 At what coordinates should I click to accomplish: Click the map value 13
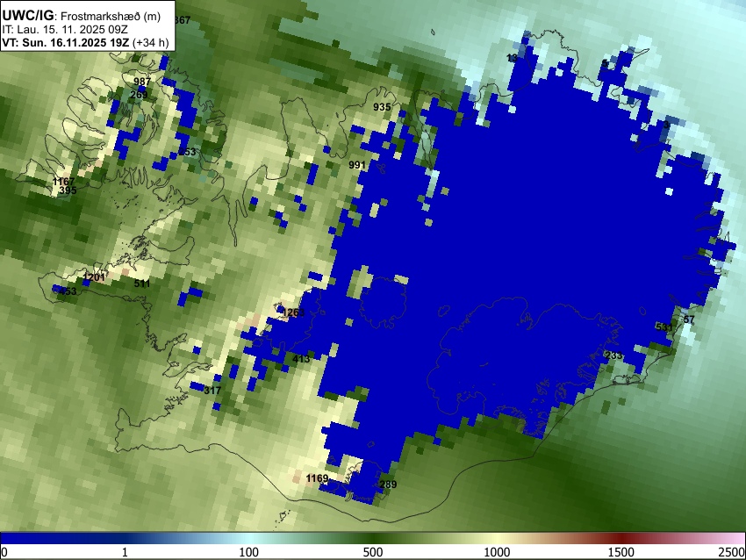[512, 58]
